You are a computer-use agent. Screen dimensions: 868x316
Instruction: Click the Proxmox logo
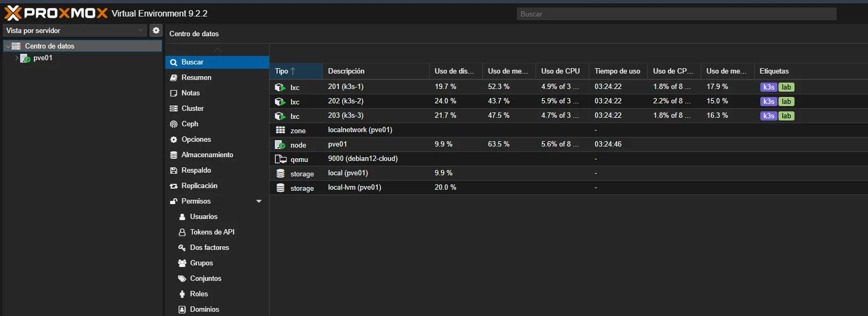[56, 13]
